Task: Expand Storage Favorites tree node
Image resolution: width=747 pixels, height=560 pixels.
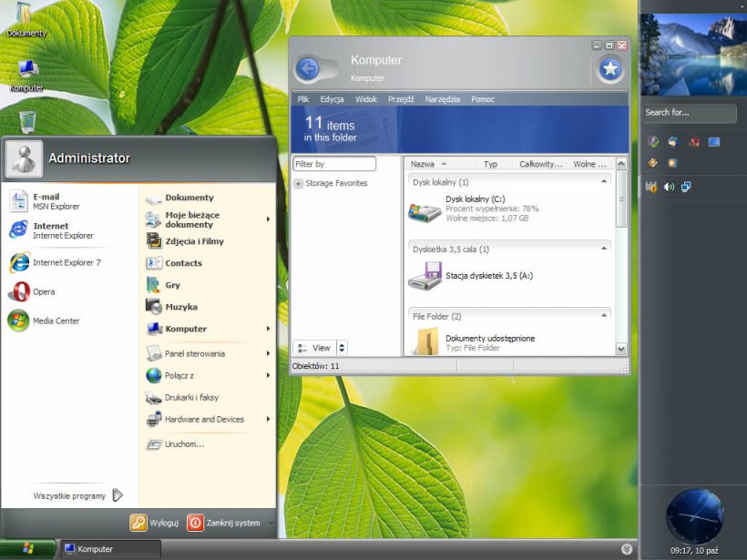Action: coord(299,184)
